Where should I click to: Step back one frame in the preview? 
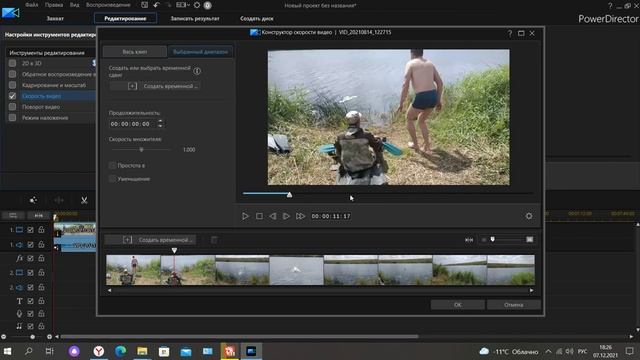point(273,216)
